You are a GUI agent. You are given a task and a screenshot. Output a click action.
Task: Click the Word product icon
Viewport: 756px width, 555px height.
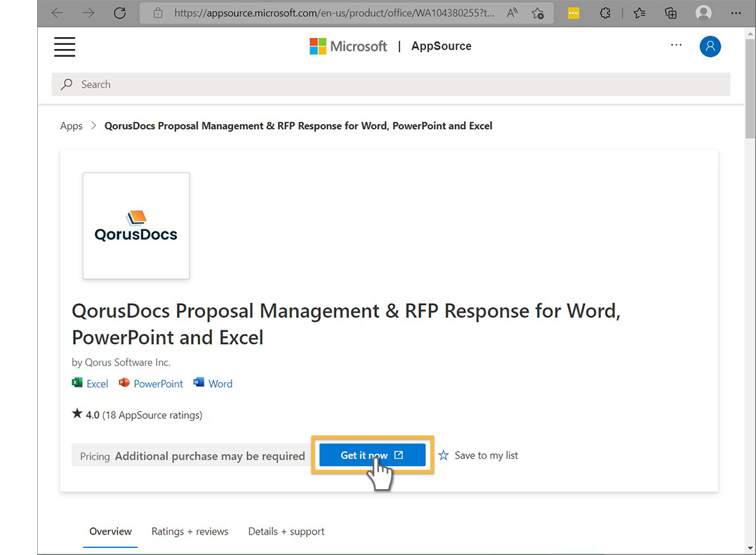coord(199,383)
